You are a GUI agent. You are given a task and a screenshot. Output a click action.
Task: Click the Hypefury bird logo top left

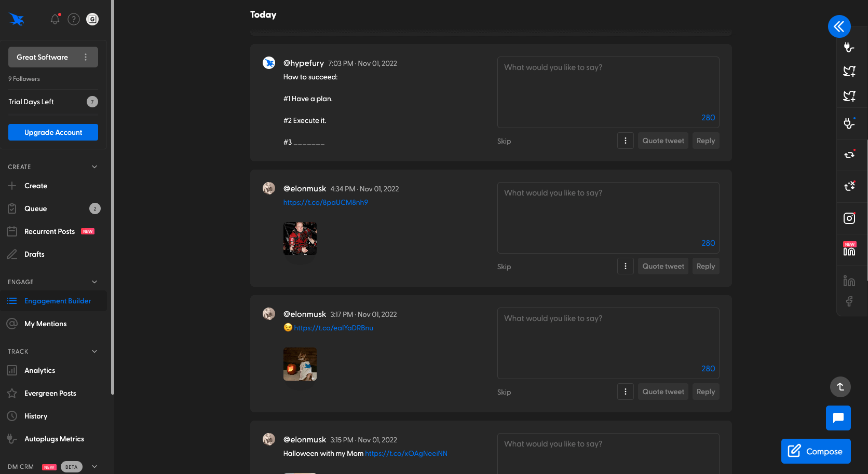coord(16,19)
